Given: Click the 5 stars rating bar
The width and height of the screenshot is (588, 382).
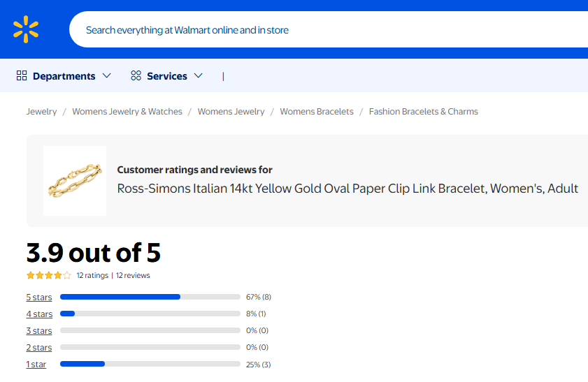Looking at the screenshot, I should click(150, 297).
